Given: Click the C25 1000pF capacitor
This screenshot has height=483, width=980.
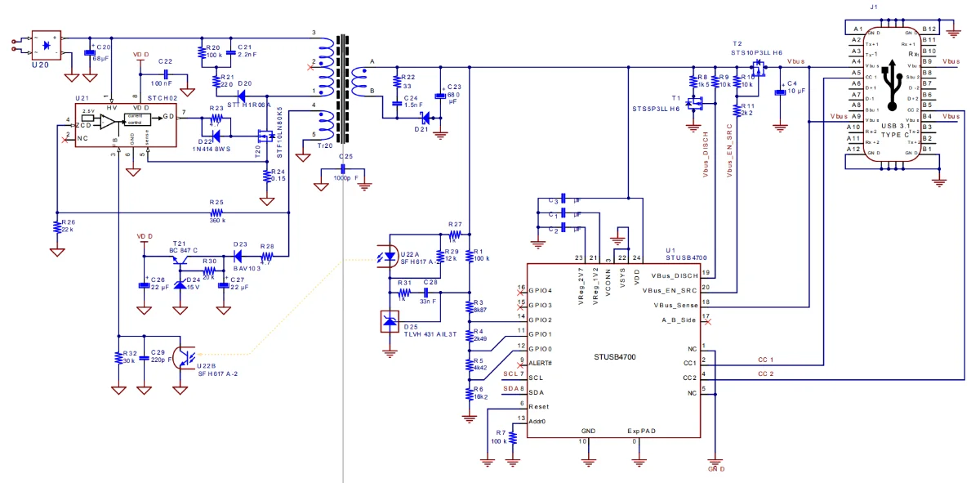Looking at the screenshot, I should pyautogui.click(x=345, y=172).
